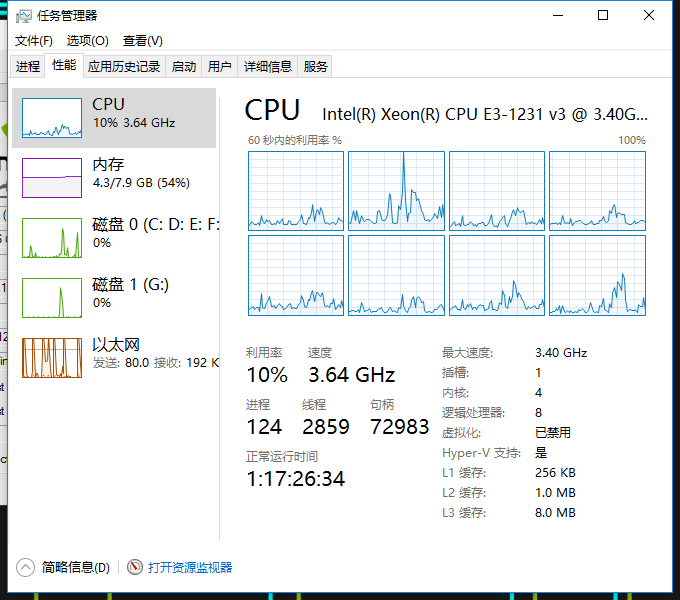Select 磁盘 1 (G:) graph thumbnail
680x600 pixels.
[52, 298]
